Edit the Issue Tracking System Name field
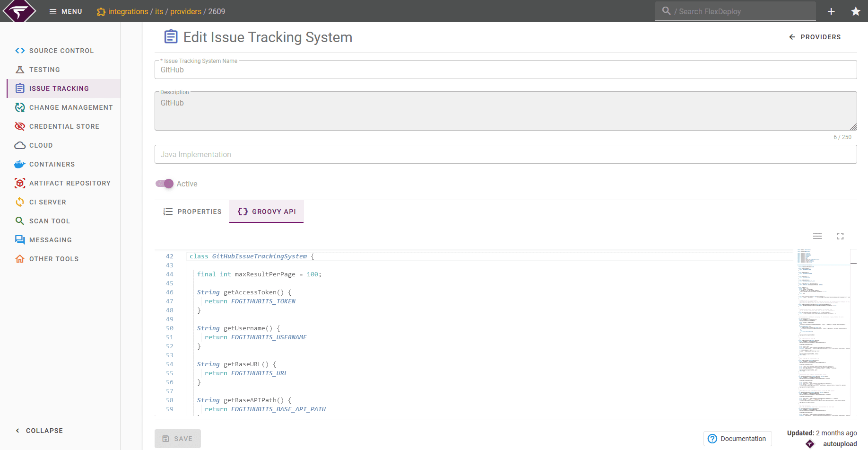Viewport: 868px width, 450px height. 505,70
